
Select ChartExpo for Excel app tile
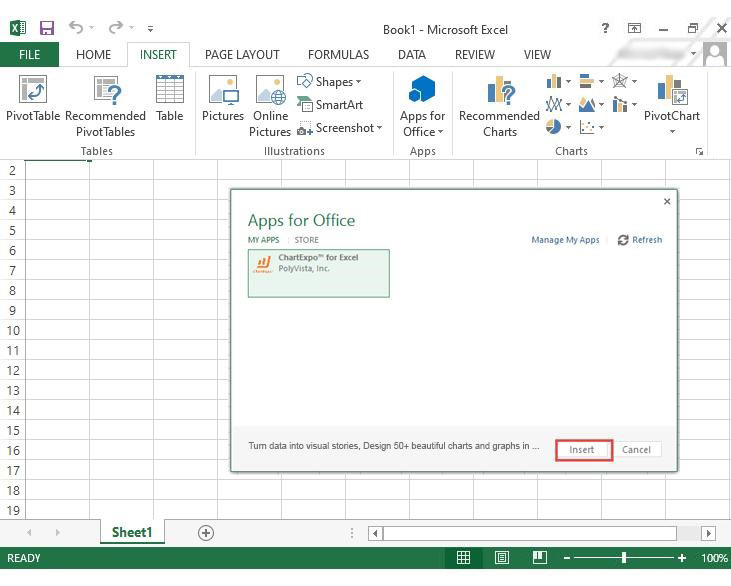point(318,274)
